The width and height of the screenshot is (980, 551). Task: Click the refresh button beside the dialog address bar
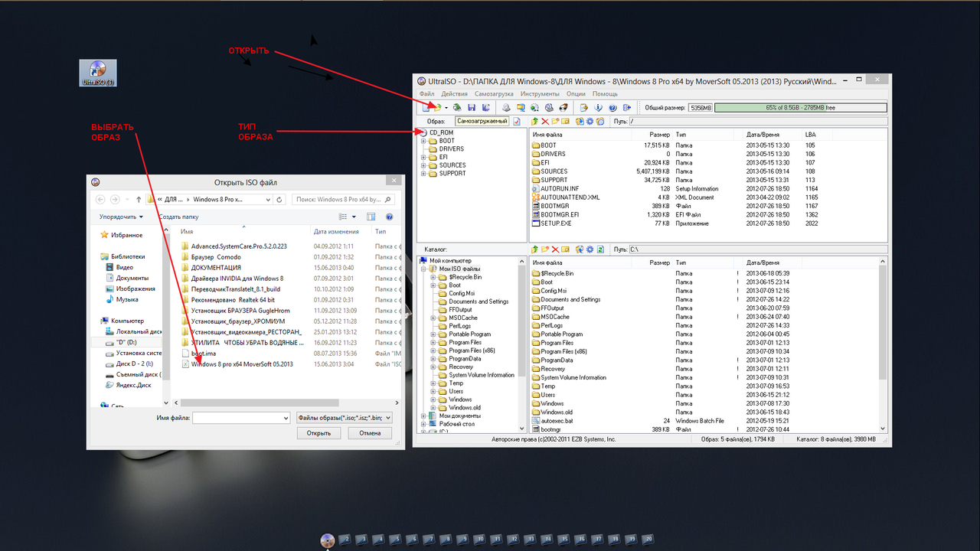coord(280,199)
